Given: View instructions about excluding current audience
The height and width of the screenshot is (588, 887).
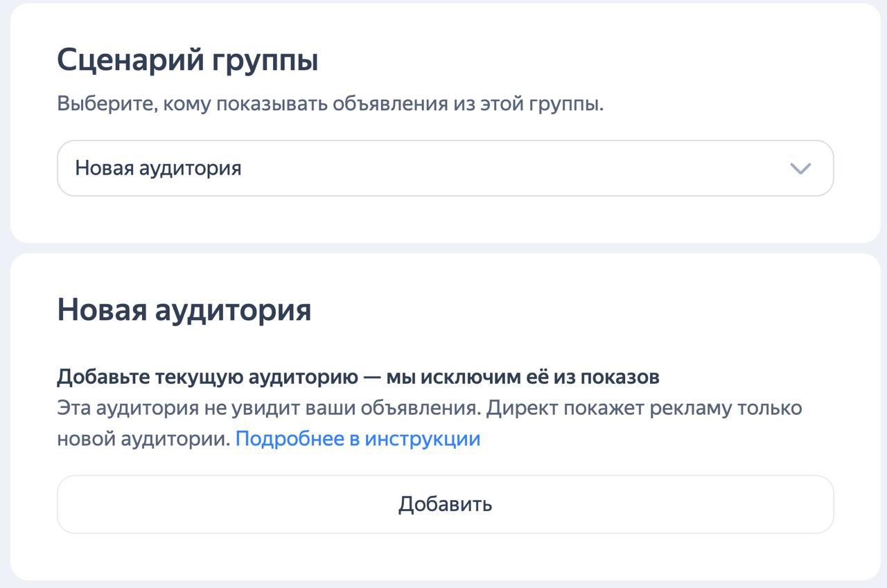Looking at the screenshot, I should [x=358, y=438].
